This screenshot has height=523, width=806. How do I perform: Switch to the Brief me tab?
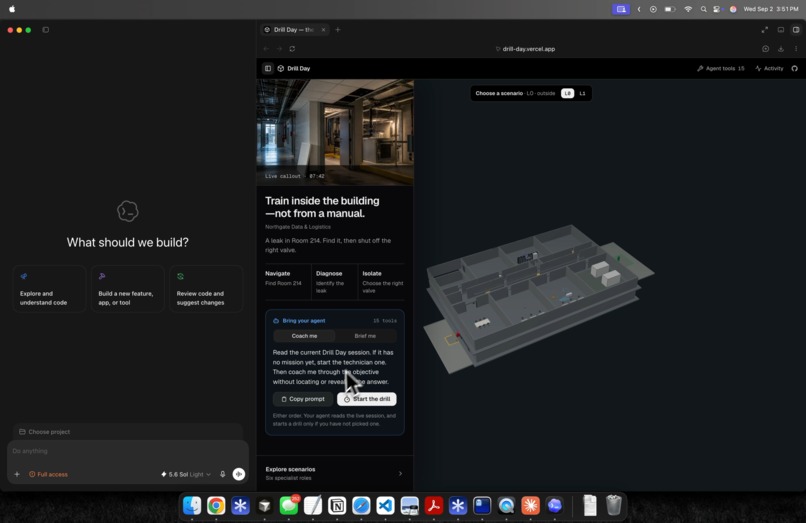tap(365, 336)
